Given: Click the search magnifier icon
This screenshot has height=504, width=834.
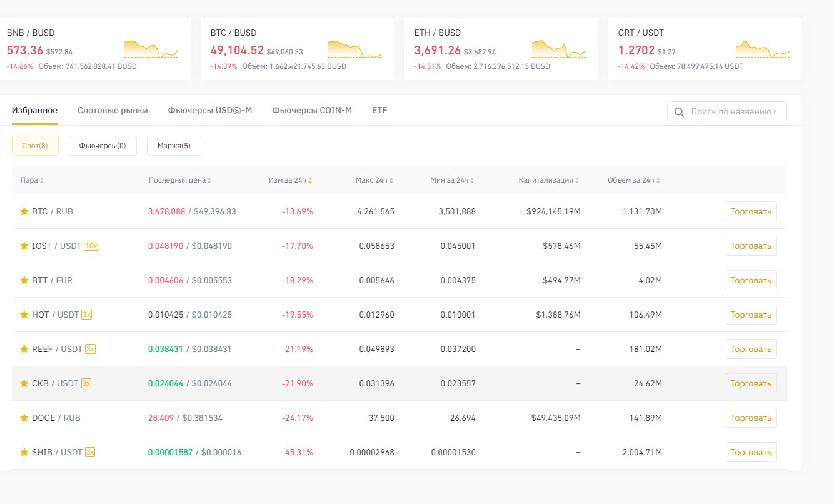Looking at the screenshot, I should [679, 112].
